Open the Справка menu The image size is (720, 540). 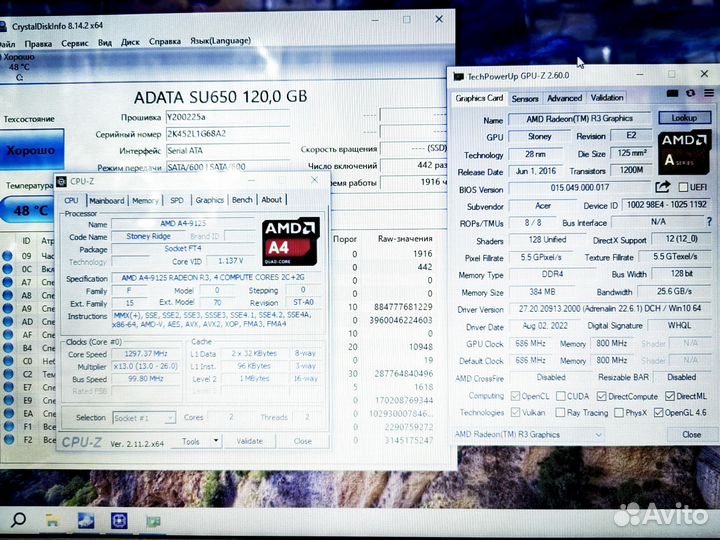coord(164,42)
